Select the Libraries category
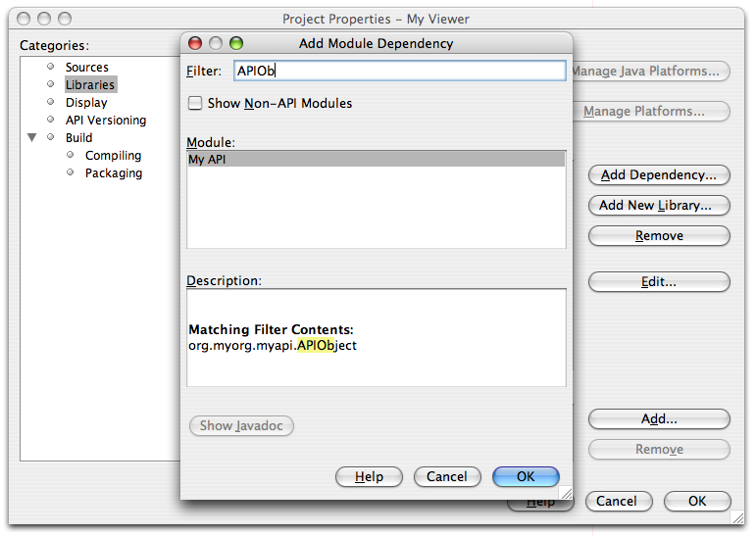The height and width of the screenshot is (536, 756). tap(90, 85)
